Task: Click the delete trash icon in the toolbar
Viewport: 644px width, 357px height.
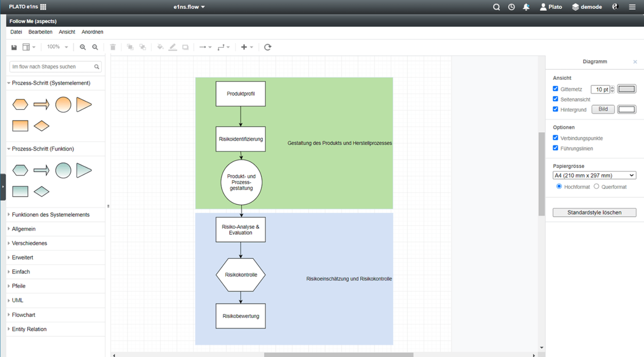Action: click(113, 47)
